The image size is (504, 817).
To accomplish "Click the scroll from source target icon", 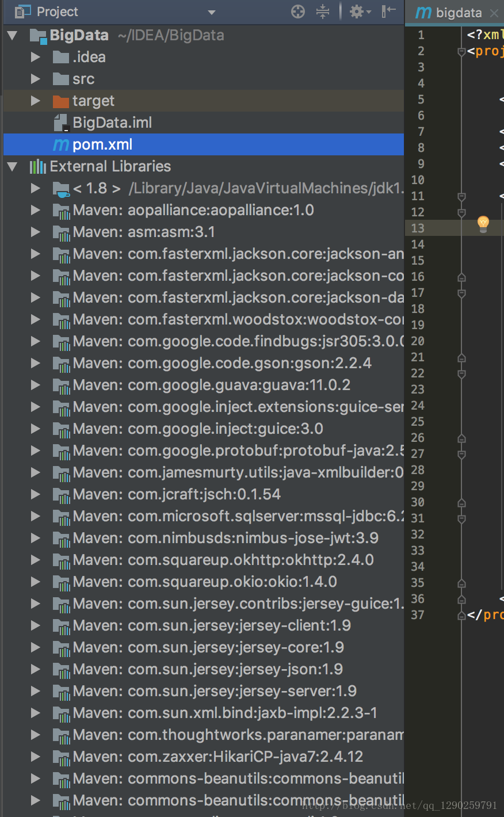I will (298, 12).
